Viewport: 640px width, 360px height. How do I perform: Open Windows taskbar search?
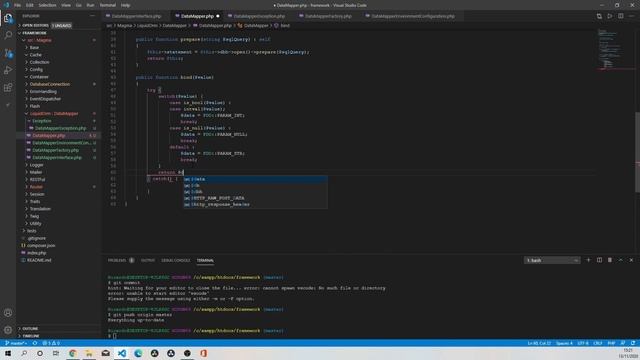(x=24, y=353)
